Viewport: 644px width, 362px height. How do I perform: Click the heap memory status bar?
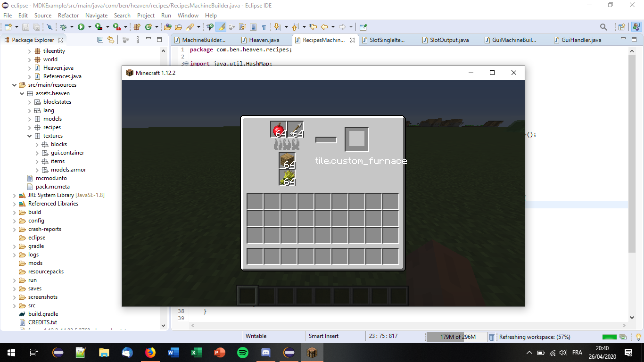click(x=457, y=337)
